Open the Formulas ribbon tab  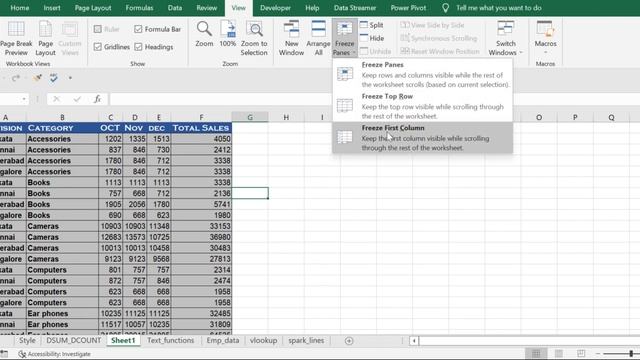pyautogui.click(x=139, y=8)
